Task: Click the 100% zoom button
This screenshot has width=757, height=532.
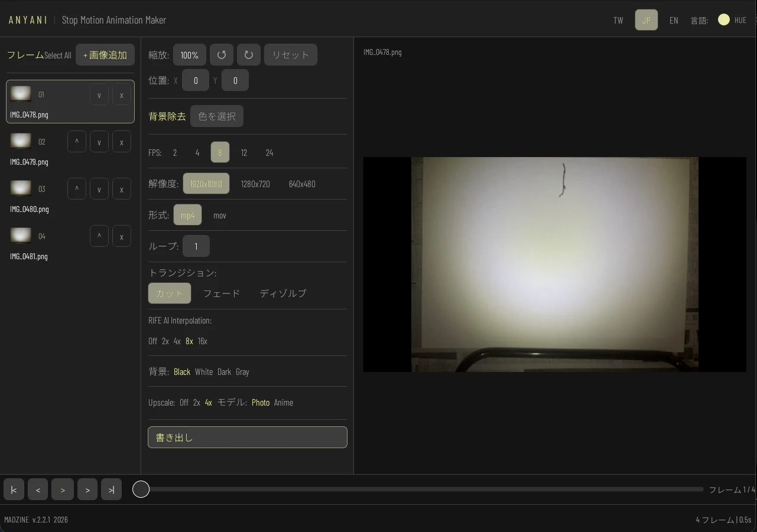Action: pos(190,55)
